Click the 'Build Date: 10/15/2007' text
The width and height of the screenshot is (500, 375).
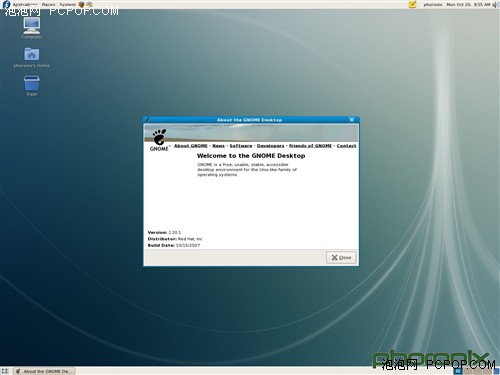(174, 245)
